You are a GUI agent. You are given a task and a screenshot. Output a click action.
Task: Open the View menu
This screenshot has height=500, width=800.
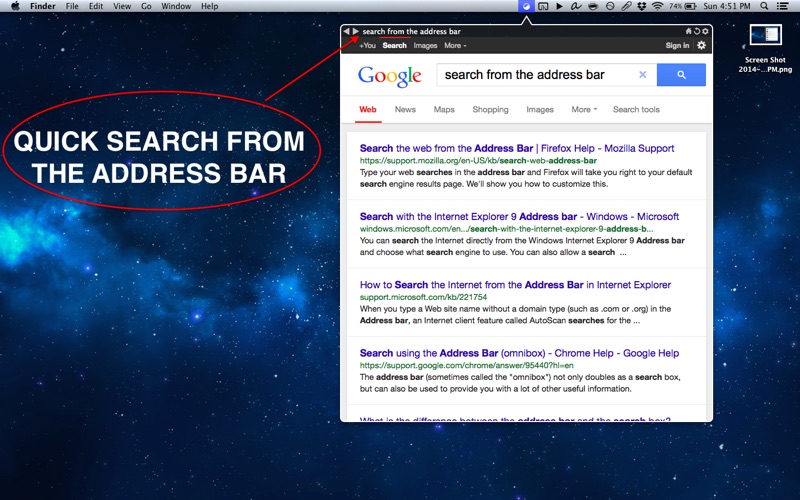[122, 6]
